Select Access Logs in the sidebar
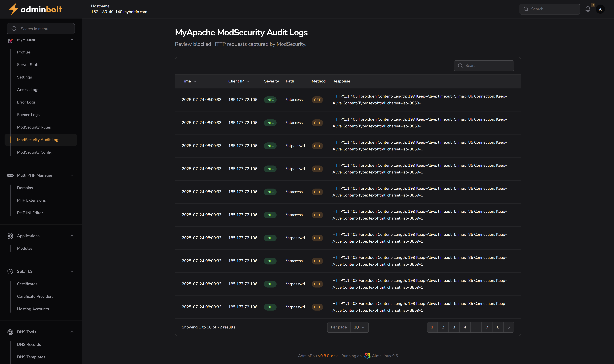Viewport: 614px width, 364px height. pyautogui.click(x=28, y=90)
